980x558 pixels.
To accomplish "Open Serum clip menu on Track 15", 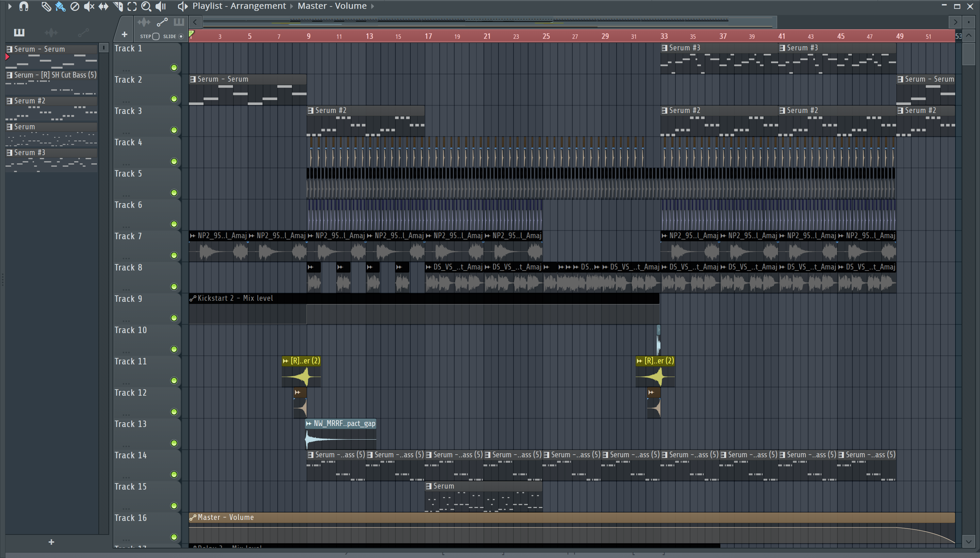I will pyautogui.click(x=428, y=486).
